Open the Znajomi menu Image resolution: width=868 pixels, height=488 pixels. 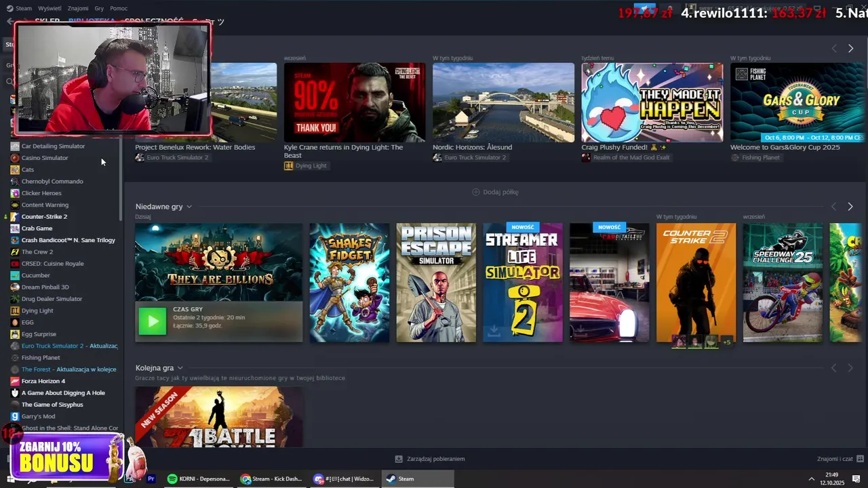point(78,8)
